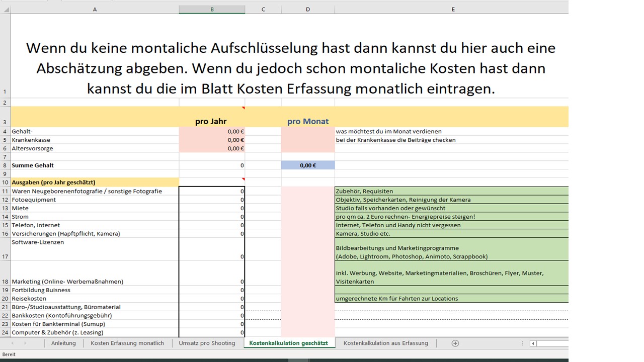Select column E header

tap(453, 10)
